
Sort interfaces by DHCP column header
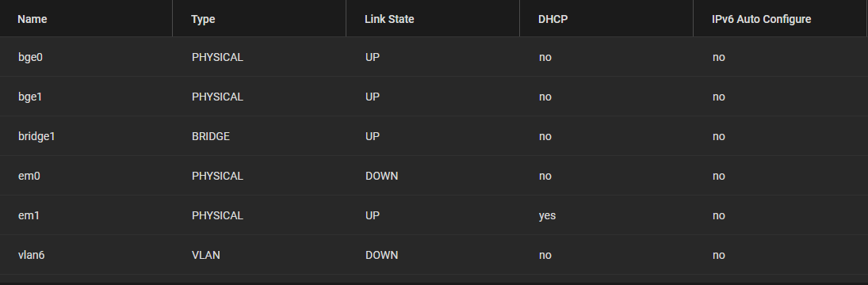(x=553, y=19)
